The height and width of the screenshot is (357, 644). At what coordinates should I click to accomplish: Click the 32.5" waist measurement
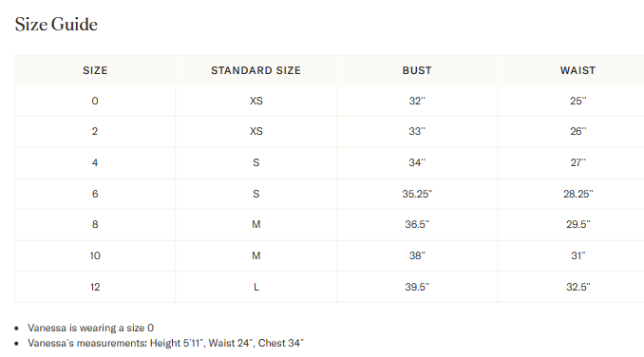[578, 287]
